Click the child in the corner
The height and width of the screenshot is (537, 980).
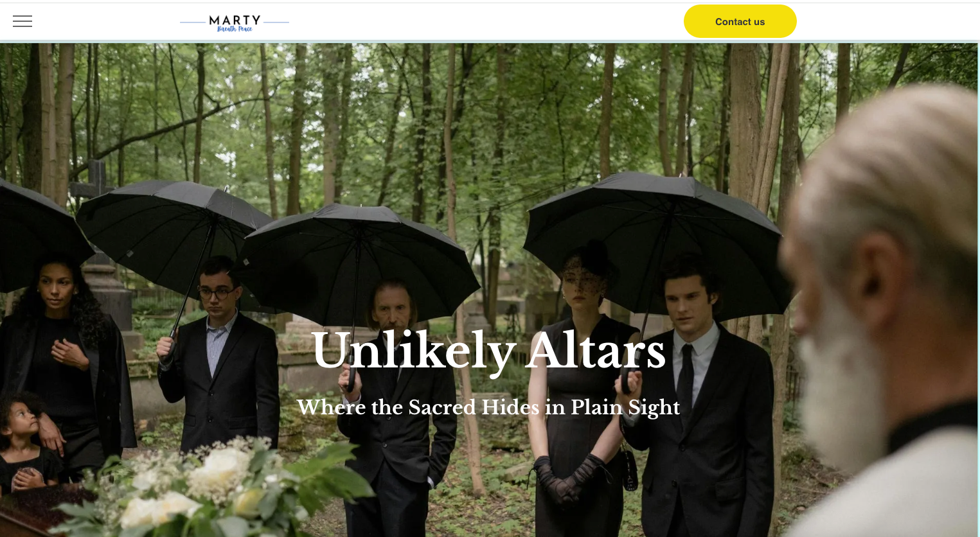click(26, 443)
